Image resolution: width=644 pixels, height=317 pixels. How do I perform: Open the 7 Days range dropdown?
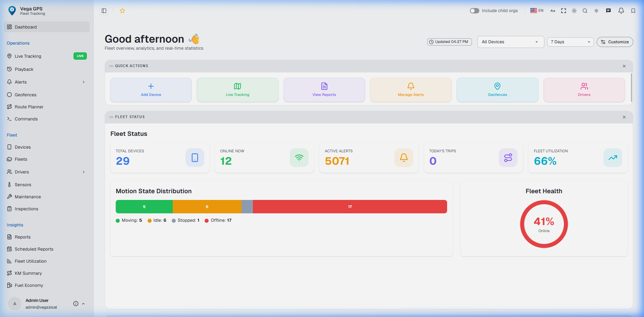click(x=570, y=42)
